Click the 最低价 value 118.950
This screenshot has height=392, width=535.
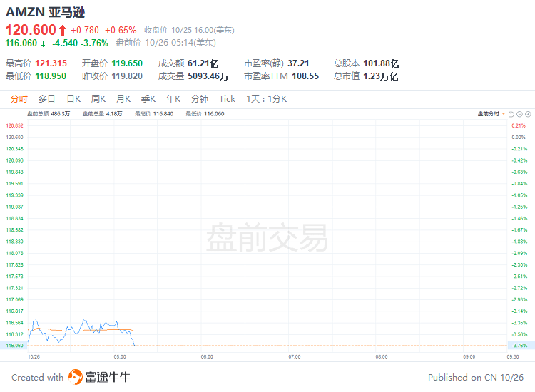coord(51,76)
